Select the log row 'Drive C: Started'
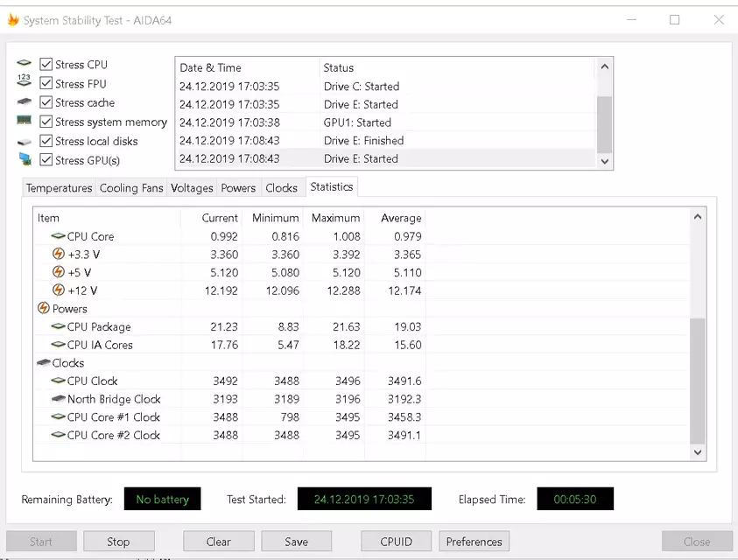Viewport: 738px width, 560px height. pyautogui.click(x=386, y=86)
